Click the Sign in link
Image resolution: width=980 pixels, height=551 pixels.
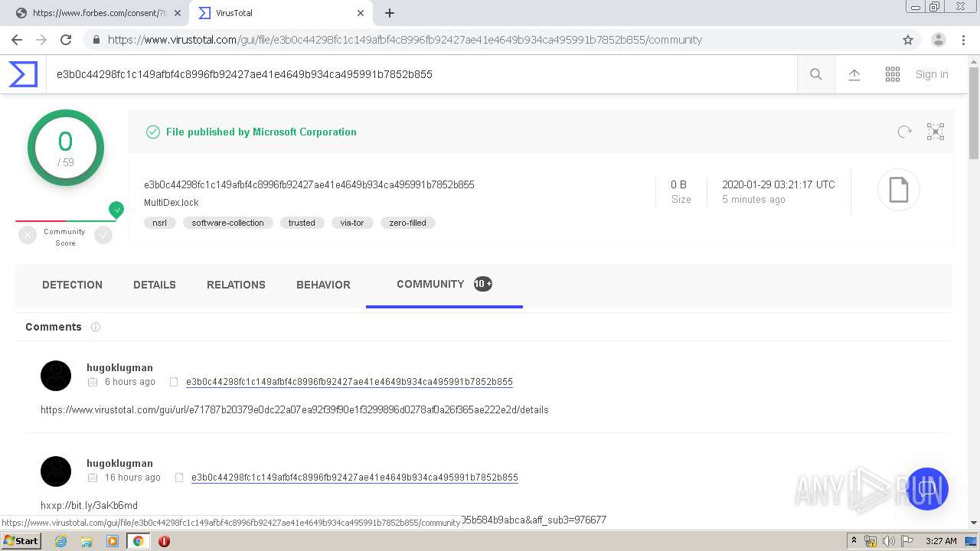point(932,74)
